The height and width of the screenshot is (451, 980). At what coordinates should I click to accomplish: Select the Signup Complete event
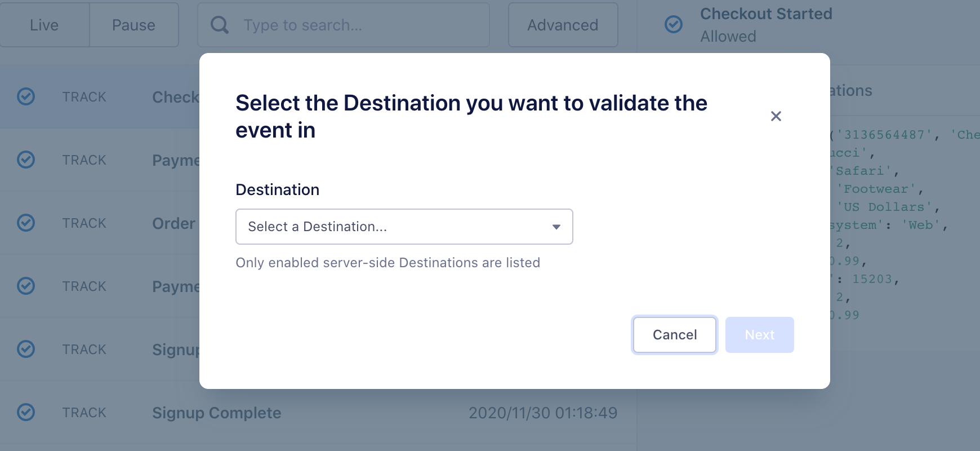[x=217, y=413]
